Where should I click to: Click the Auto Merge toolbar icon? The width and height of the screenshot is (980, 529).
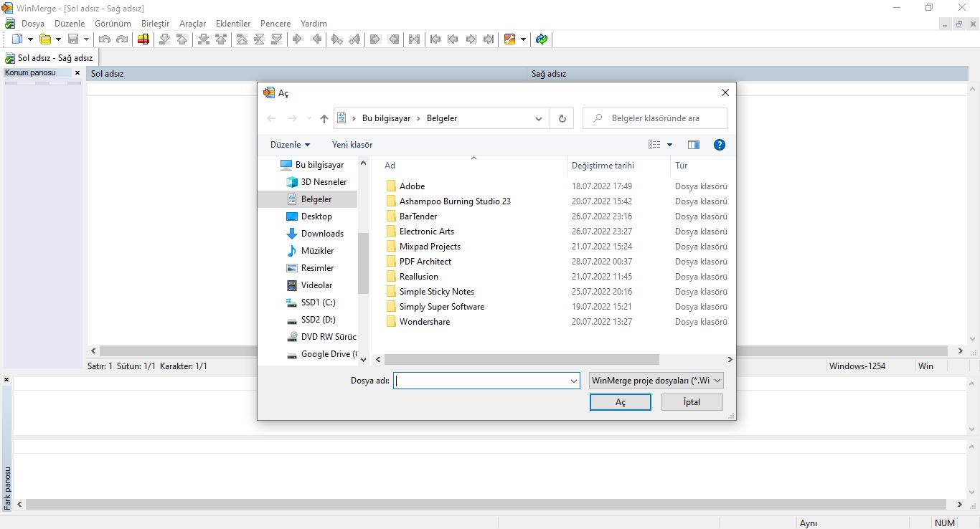(415, 39)
